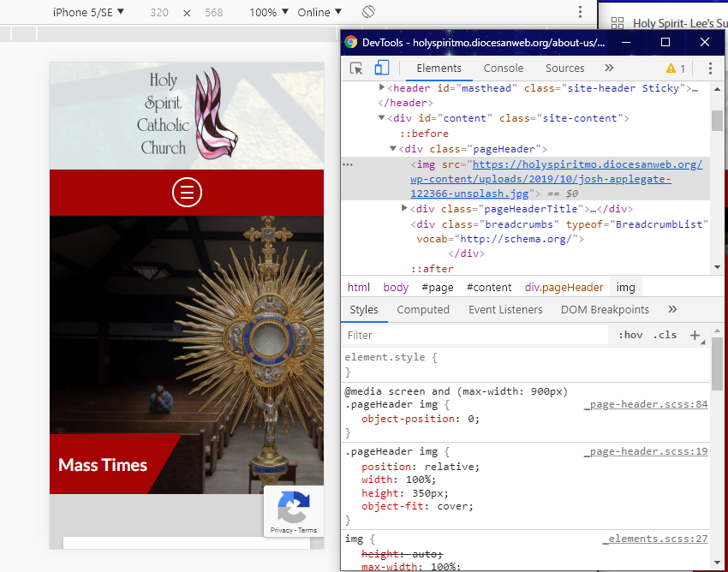Toggle the .cls class editor
This screenshot has height=572, width=728.
pos(665,335)
